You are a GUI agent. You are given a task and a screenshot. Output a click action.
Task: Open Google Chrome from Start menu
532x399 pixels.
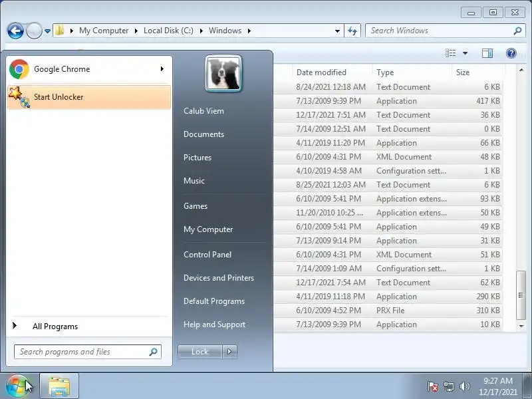coord(89,69)
